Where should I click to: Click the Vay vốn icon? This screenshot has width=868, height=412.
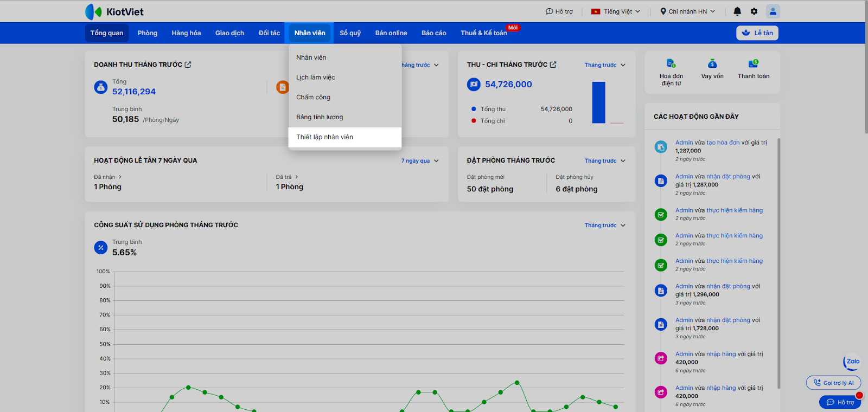(712, 63)
